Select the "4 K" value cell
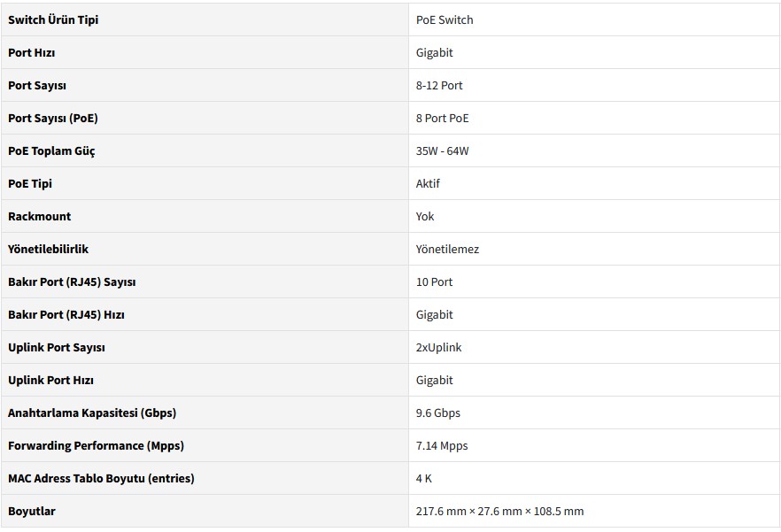 click(x=424, y=478)
